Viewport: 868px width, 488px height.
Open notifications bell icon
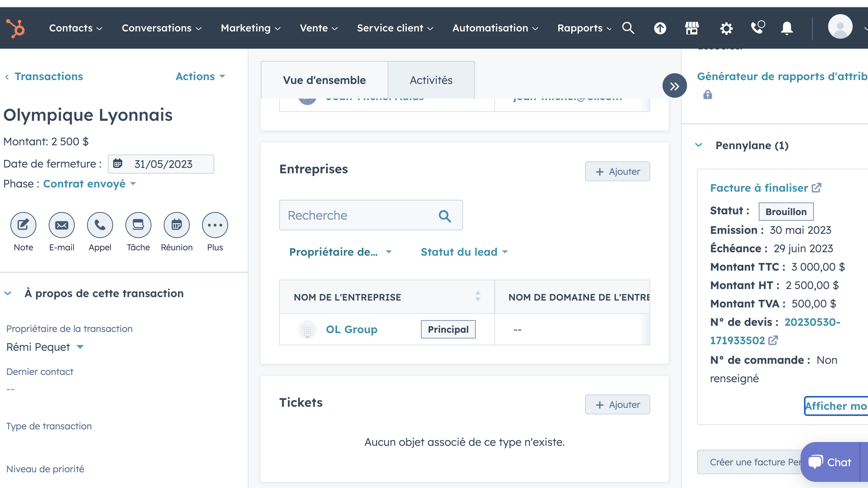coord(787,28)
